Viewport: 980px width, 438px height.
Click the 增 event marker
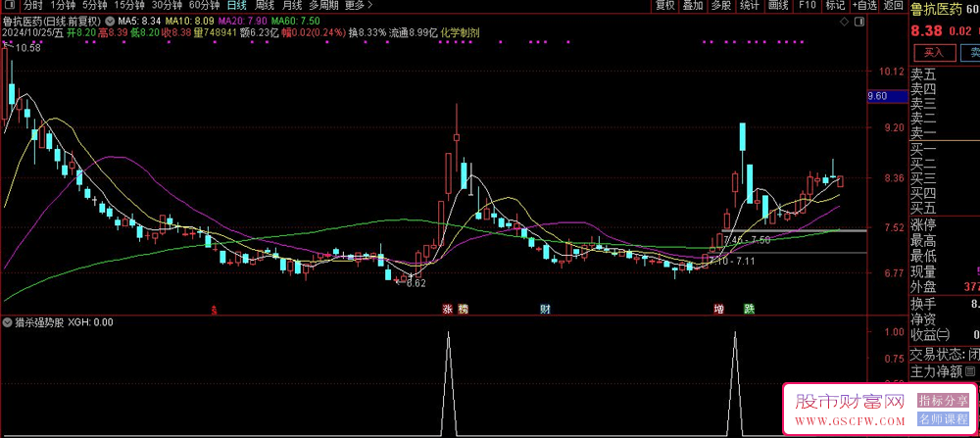(x=719, y=309)
